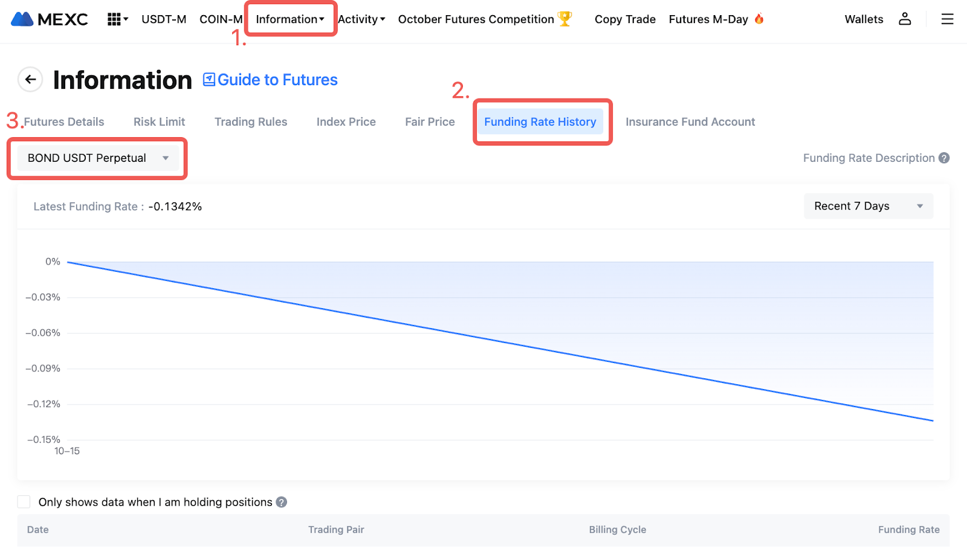Open the Insurance Fund Account tab
Viewport: 967px width, 560px height.
coord(690,121)
